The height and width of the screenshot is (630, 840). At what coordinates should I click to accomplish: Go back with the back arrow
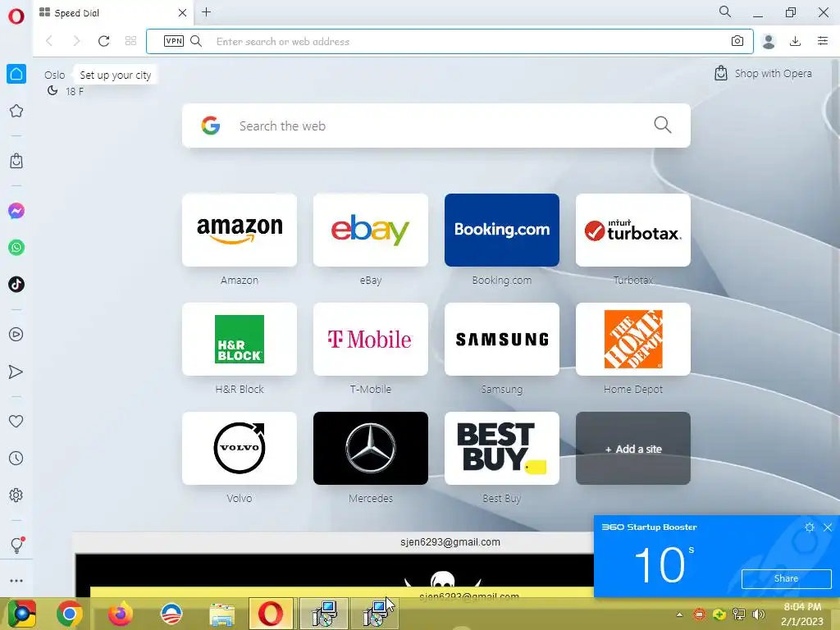tap(49, 41)
